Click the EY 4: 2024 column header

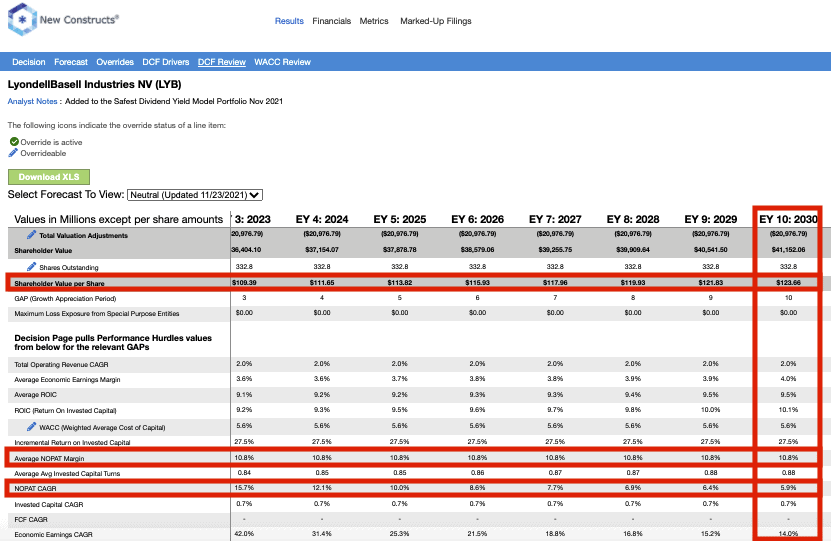point(322,219)
